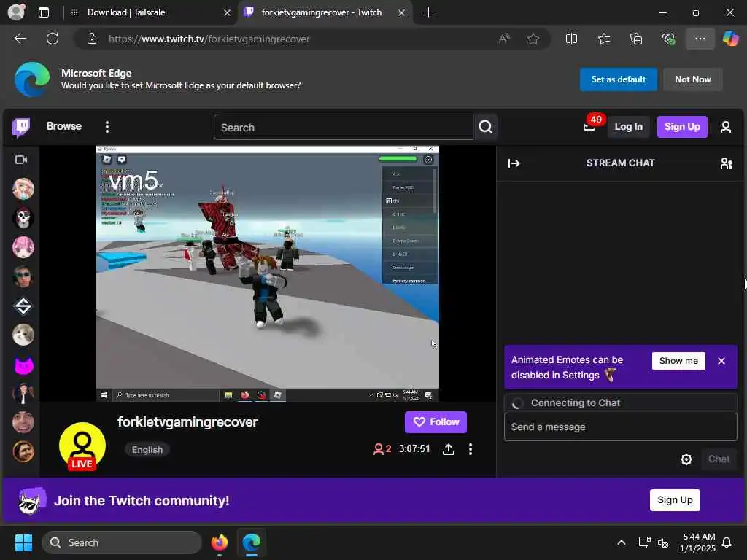Viewport: 747px width, 560px height.
Task: Toggle Edge split screen
Action: 571,39
